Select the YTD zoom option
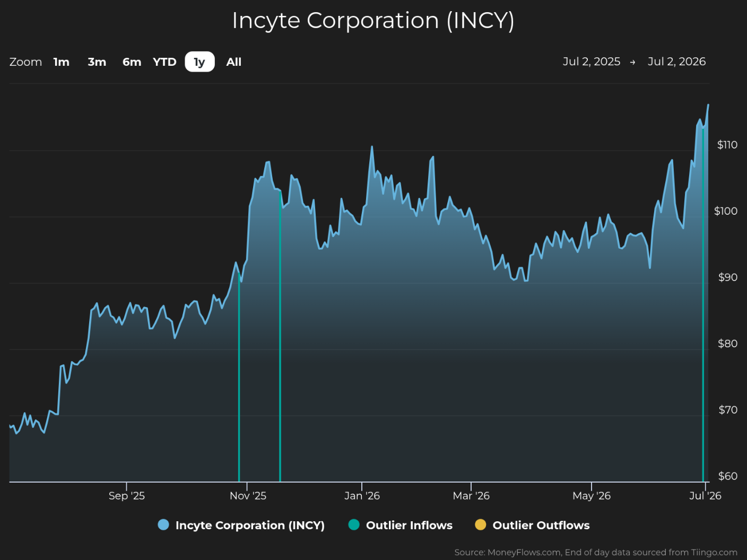The width and height of the screenshot is (747, 560). [164, 62]
